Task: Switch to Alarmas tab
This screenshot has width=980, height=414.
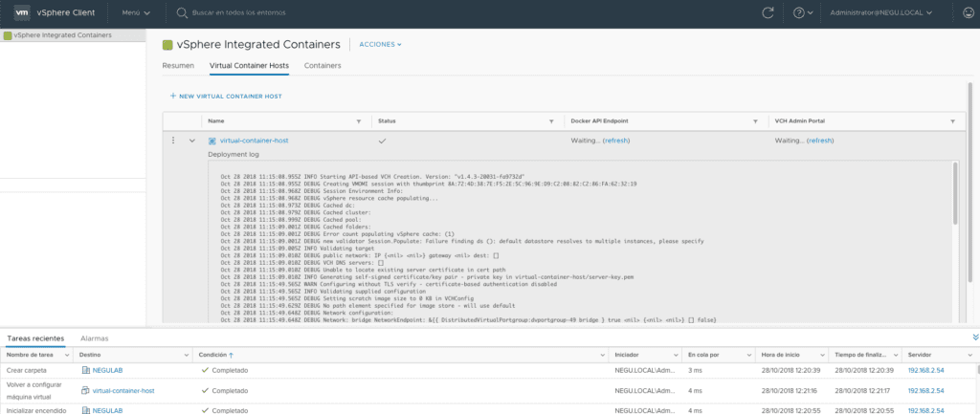Action: click(x=95, y=338)
